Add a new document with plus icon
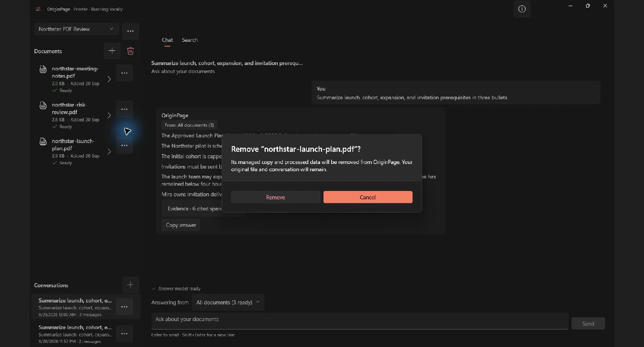Viewport: 644px width, 347px height. pyautogui.click(x=112, y=51)
